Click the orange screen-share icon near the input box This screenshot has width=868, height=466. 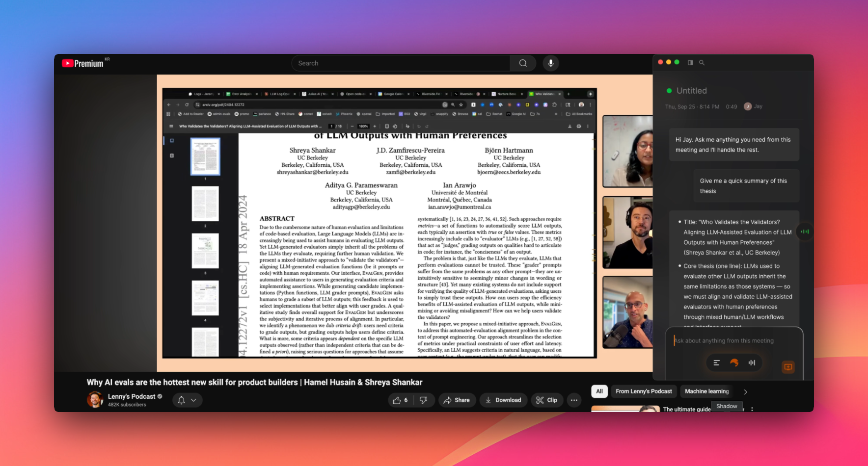point(788,366)
